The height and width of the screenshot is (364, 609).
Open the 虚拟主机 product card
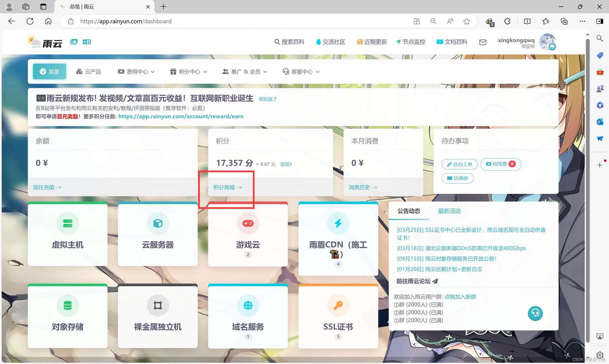(x=68, y=234)
